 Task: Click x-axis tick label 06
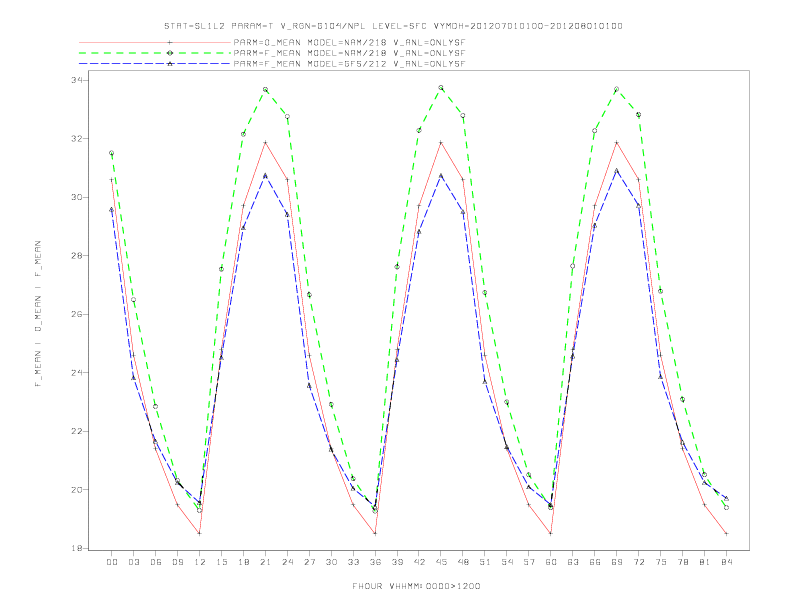[156, 562]
